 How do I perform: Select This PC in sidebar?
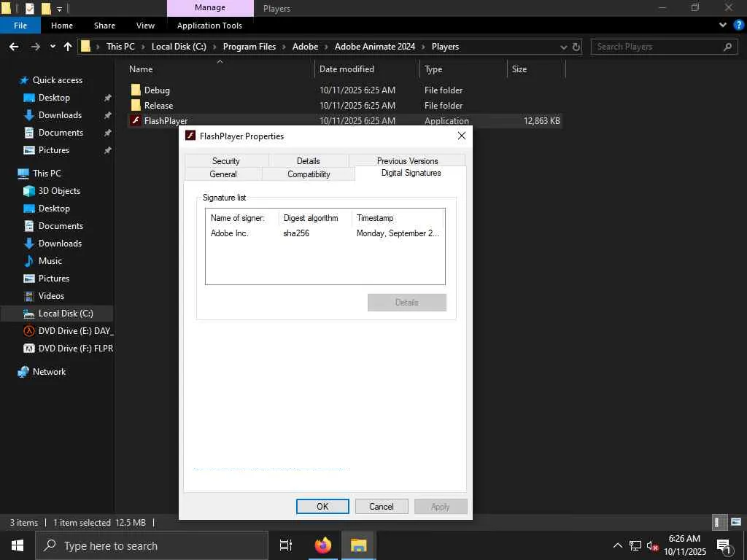point(47,174)
